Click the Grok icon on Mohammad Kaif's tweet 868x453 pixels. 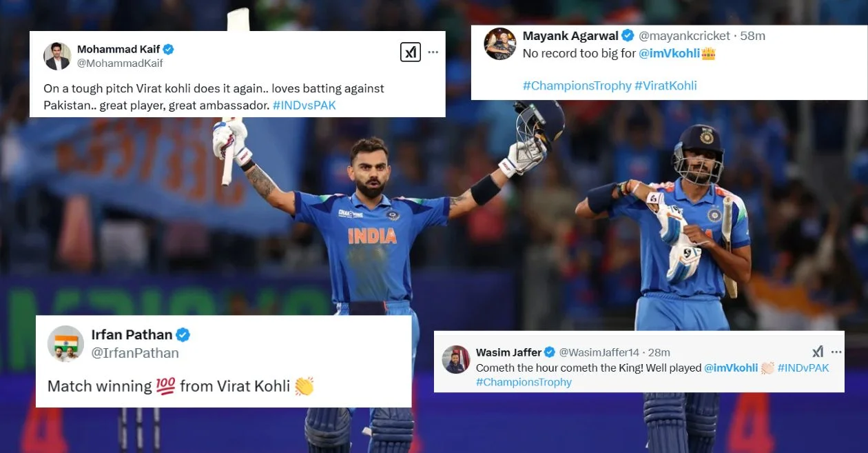point(411,52)
